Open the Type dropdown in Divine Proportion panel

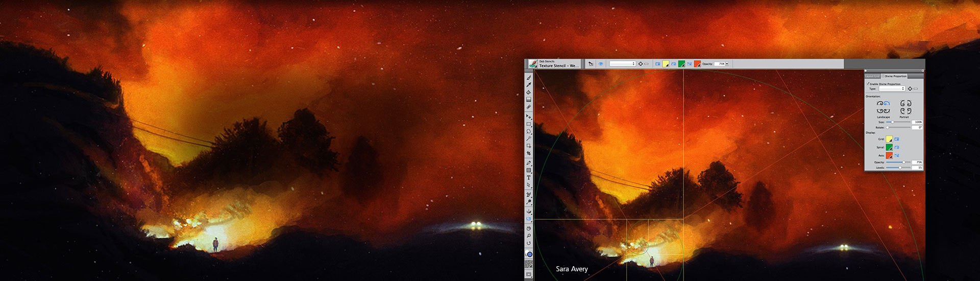[892, 88]
